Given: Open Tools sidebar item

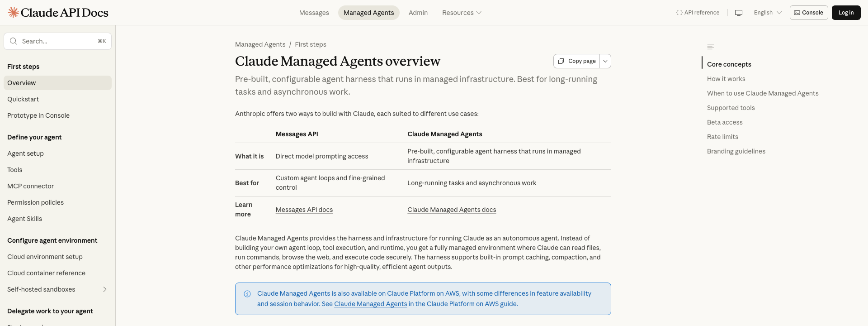Looking at the screenshot, I should 57,170.
